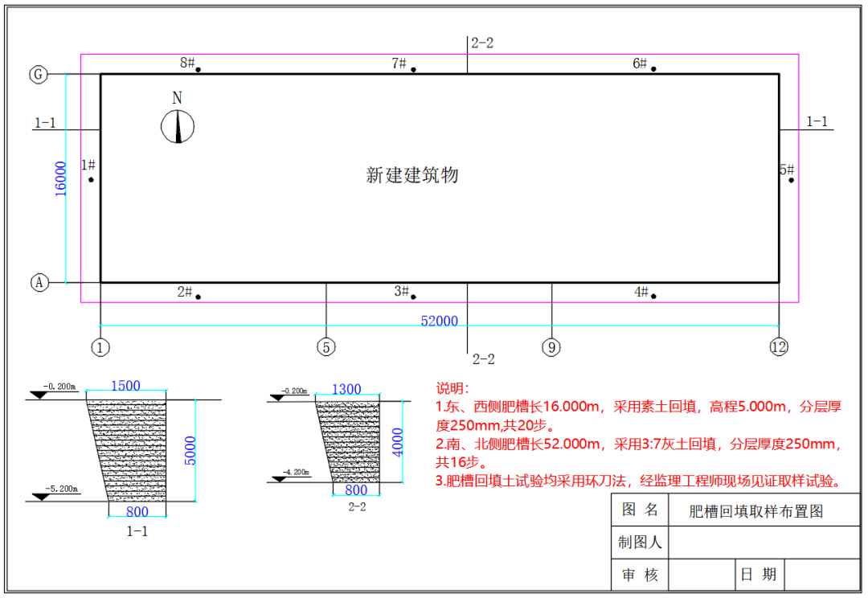This screenshot has height=598, width=868.
Task: Select the 1500 top width dimension
Action: [125, 385]
